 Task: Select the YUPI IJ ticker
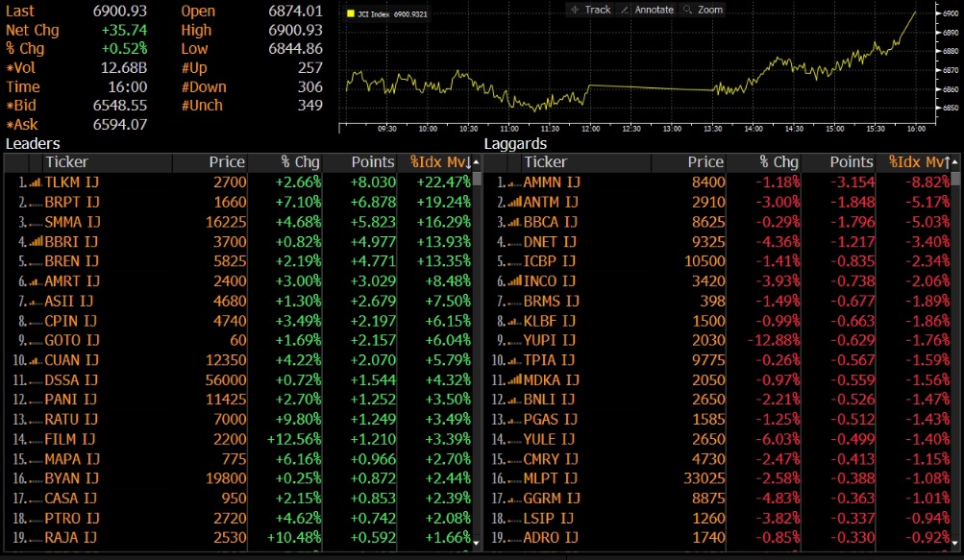point(549,341)
